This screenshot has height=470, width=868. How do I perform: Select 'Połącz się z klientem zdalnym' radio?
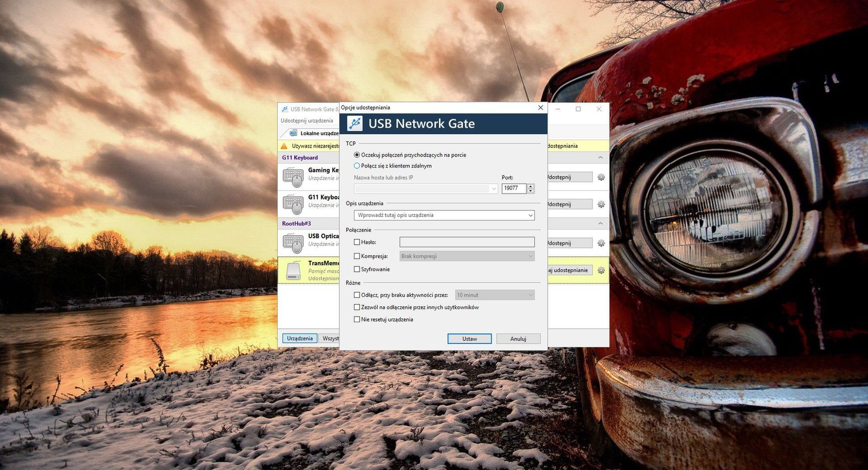click(x=357, y=166)
